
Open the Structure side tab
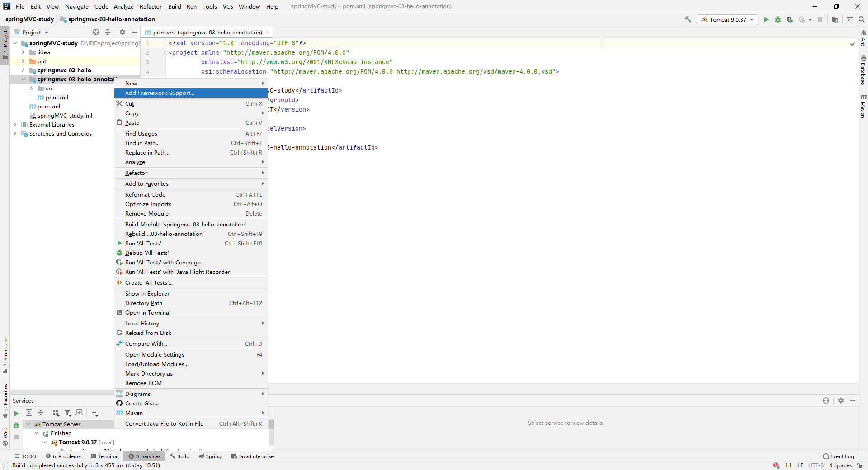tap(5, 356)
